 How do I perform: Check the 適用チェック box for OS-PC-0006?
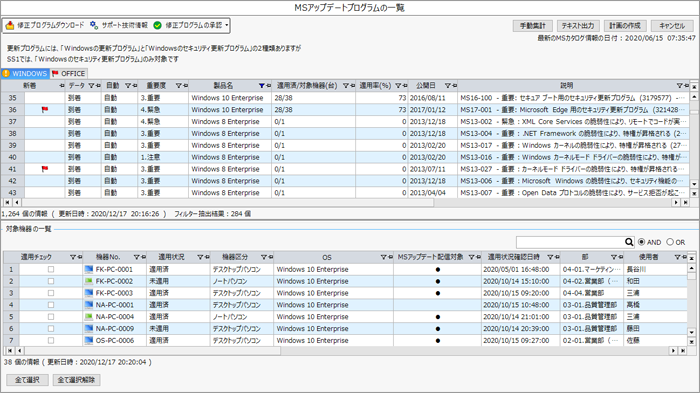pos(51,340)
